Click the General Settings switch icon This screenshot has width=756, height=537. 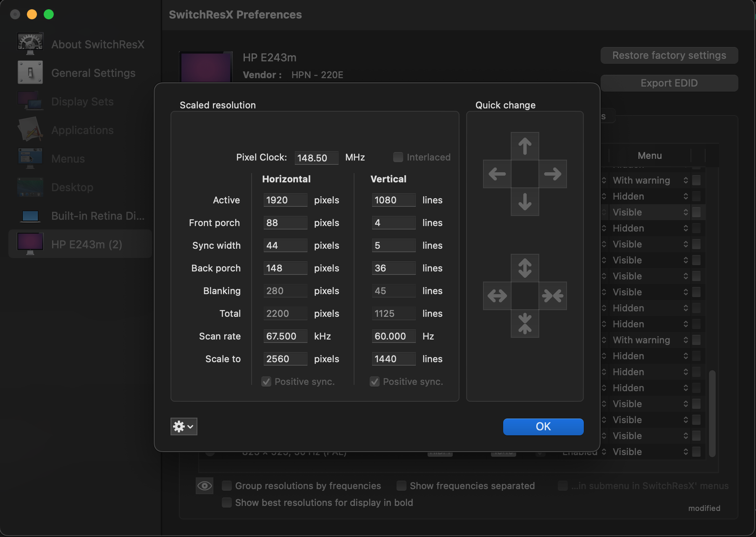pyautogui.click(x=30, y=72)
